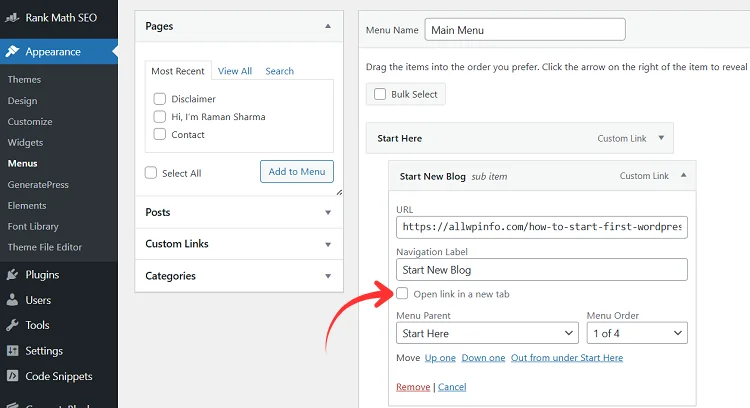750x408 pixels.
Task: Open Menus in the sidebar
Action: [x=22, y=163]
